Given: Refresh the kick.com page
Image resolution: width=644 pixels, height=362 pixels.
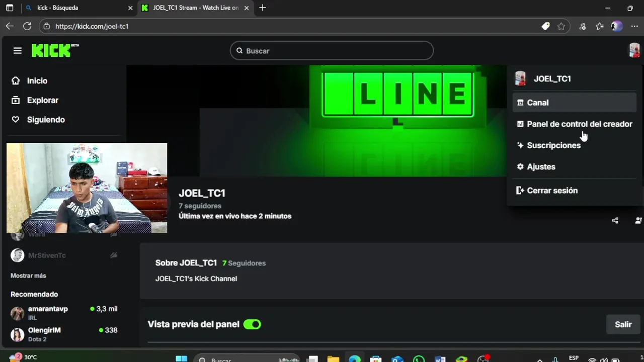Looking at the screenshot, I should pyautogui.click(x=27, y=26).
